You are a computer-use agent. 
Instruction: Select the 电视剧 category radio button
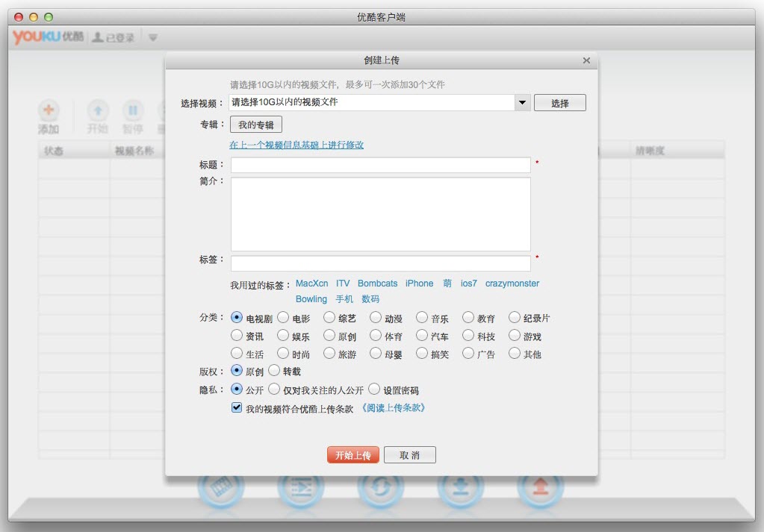[x=237, y=317]
